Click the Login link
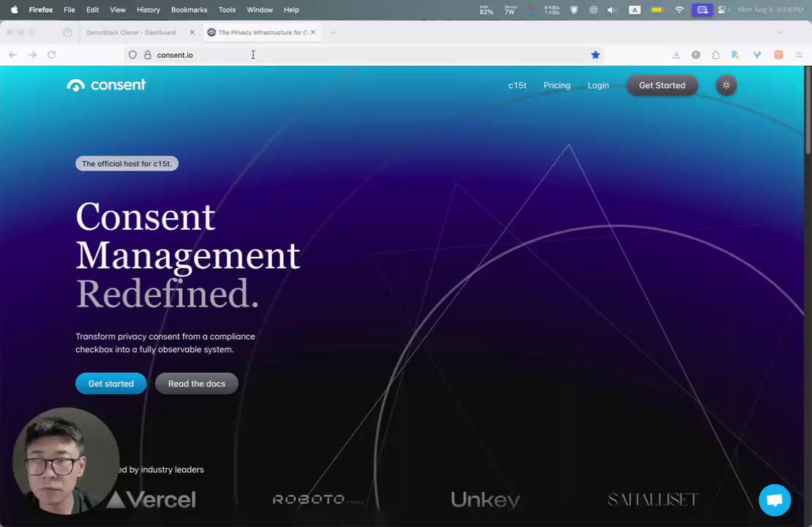Image resolution: width=812 pixels, height=527 pixels. (598, 86)
